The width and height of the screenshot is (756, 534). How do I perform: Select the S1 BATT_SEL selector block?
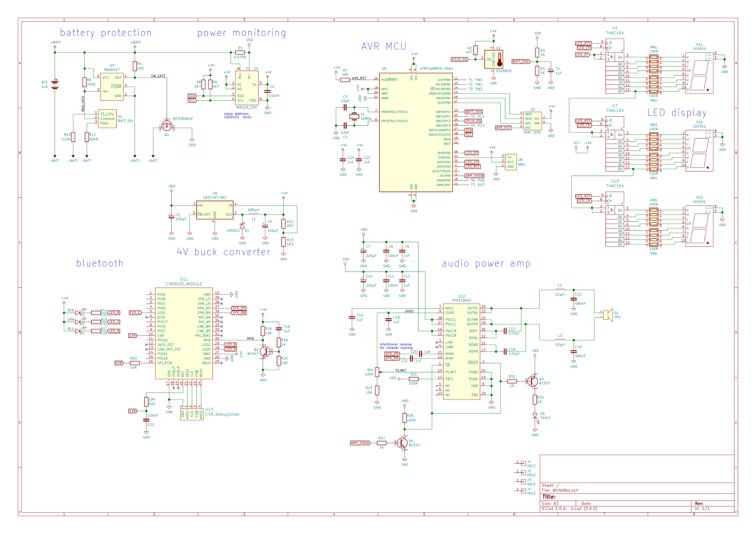tap(107, 119)
